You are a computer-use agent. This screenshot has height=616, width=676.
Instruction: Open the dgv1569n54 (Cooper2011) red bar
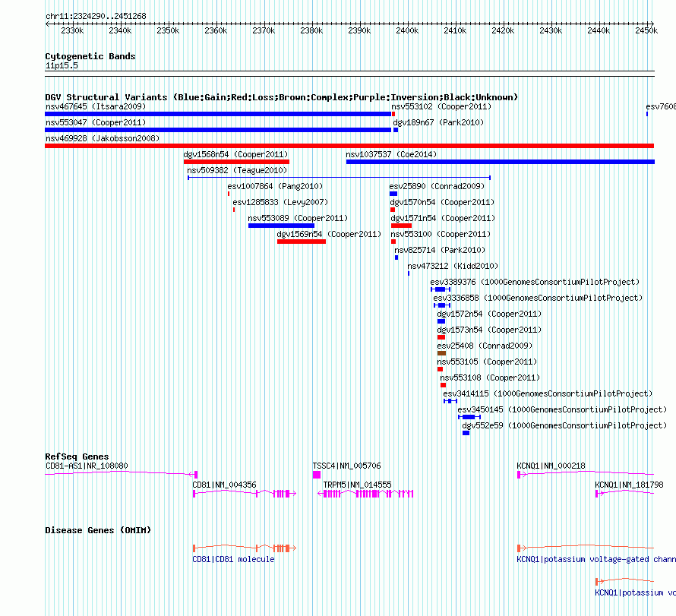(302, 242)
